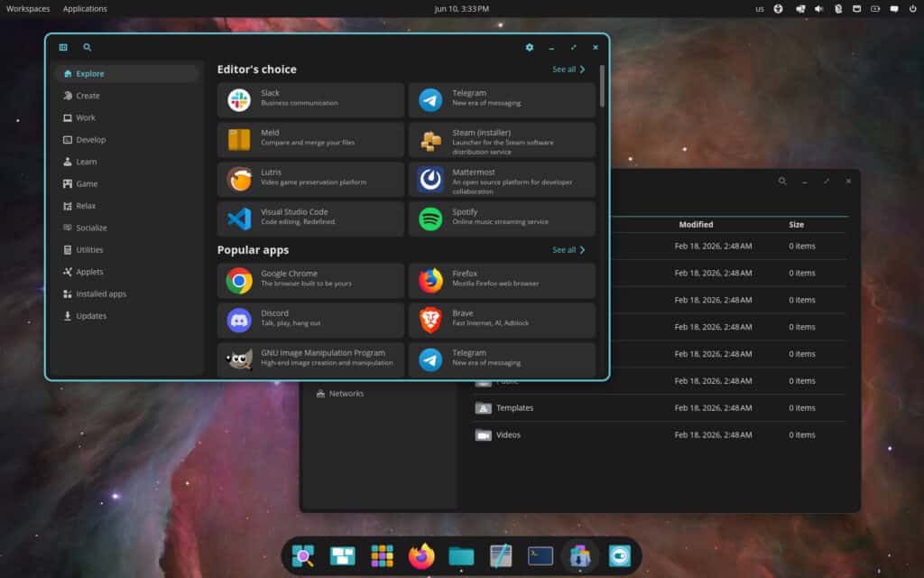
Task: Open the date and time in top panel
Action: (461, 9)
